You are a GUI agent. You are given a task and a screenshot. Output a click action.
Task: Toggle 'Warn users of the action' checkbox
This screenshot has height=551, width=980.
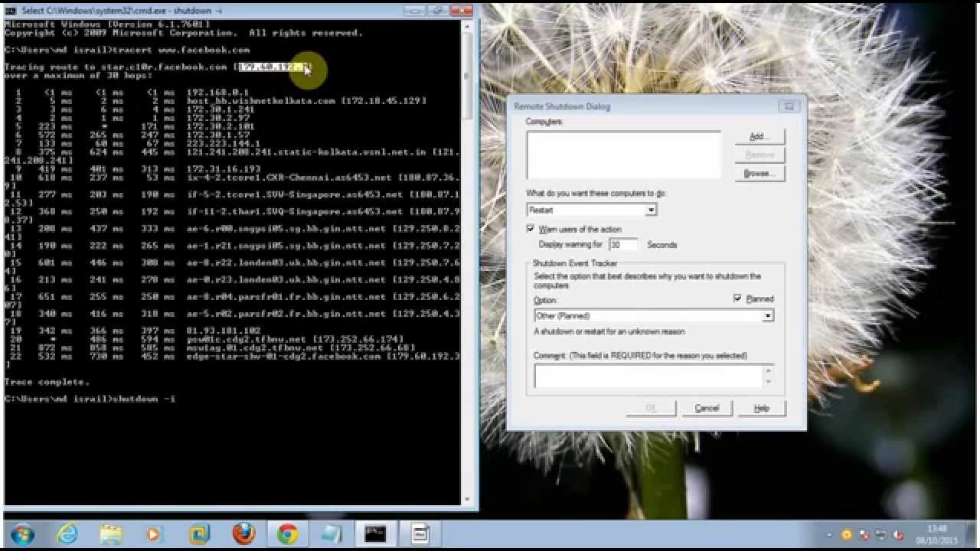pos(530,229)
